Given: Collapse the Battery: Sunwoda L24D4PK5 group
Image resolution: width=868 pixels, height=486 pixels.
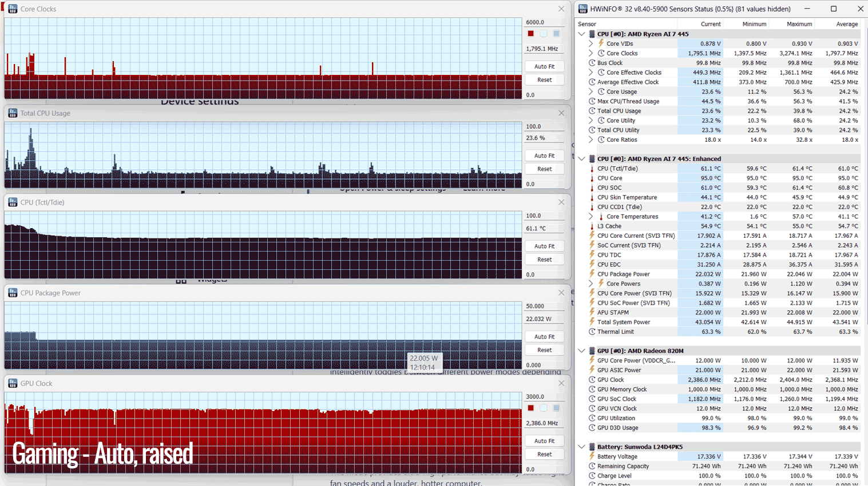Looking at the screenshot, I should coord(582,447).
